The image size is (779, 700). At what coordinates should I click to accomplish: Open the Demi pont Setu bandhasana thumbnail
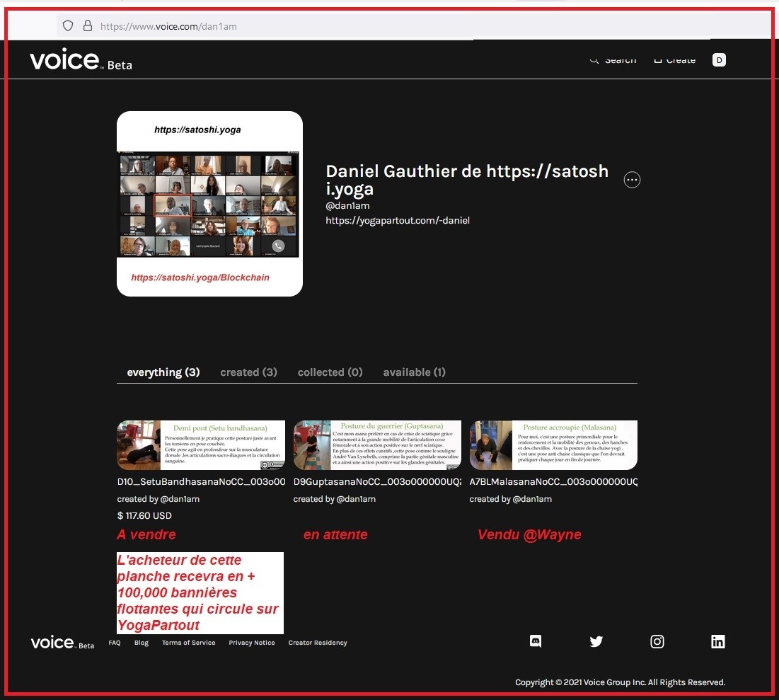click(x=201, y=445)
